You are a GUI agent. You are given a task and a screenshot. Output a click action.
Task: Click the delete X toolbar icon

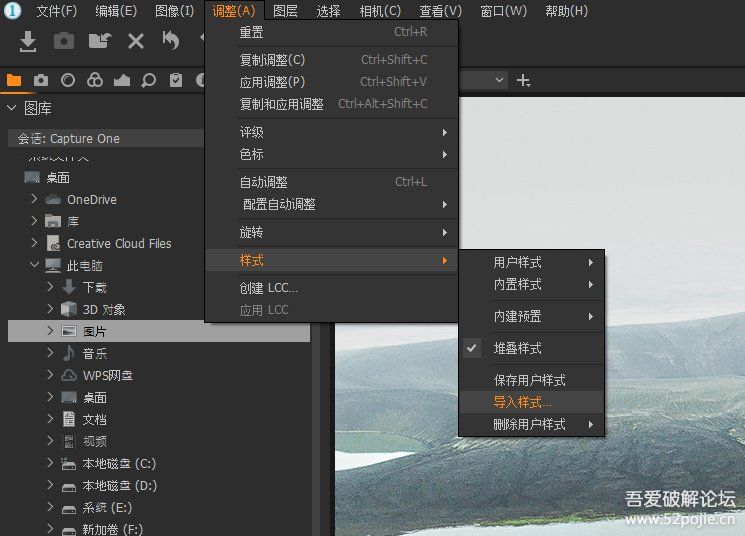[136, 41]
